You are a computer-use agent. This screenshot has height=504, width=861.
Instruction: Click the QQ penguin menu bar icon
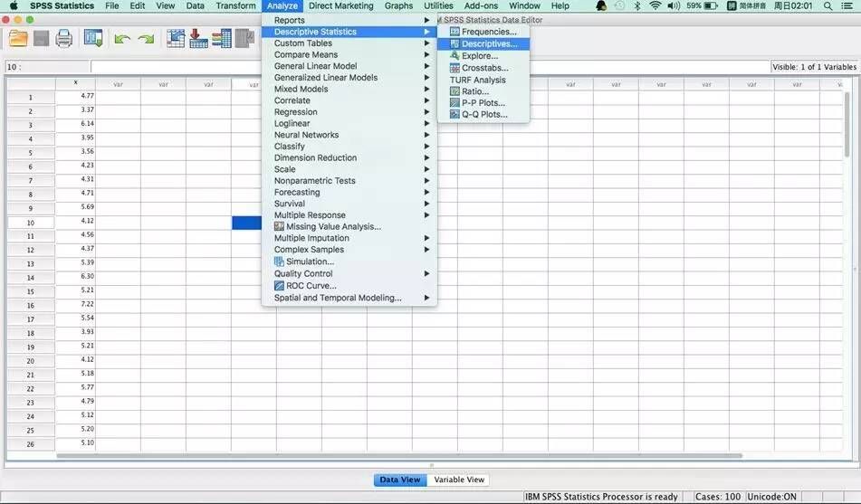click(x=601, y=5)
